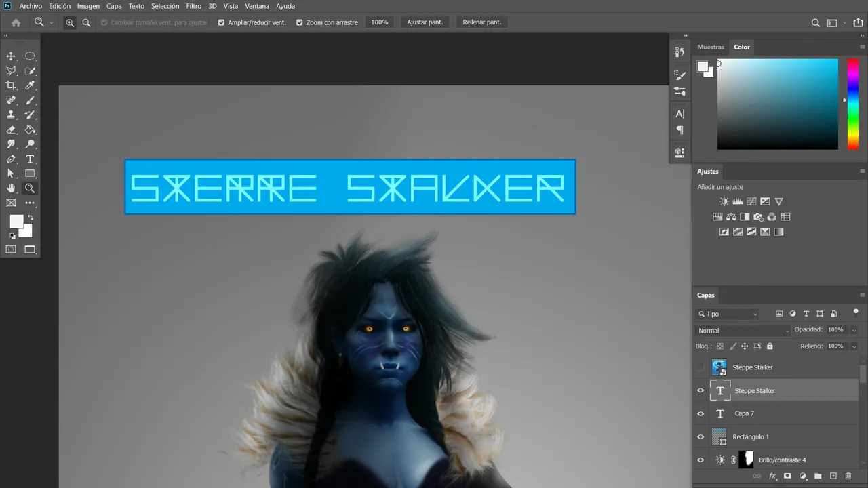868x488 pixels.
Task: Pick the Hand tool
Action: click(11, 188)
